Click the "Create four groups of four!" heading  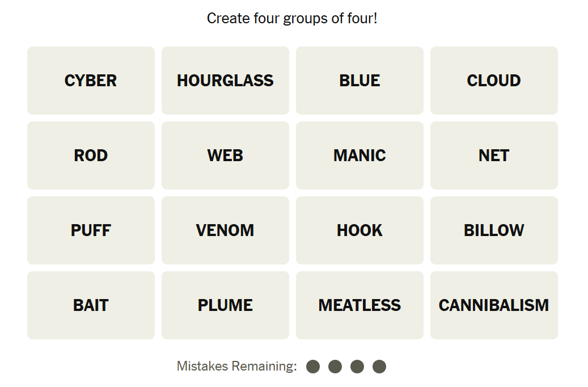click(292, 18)
